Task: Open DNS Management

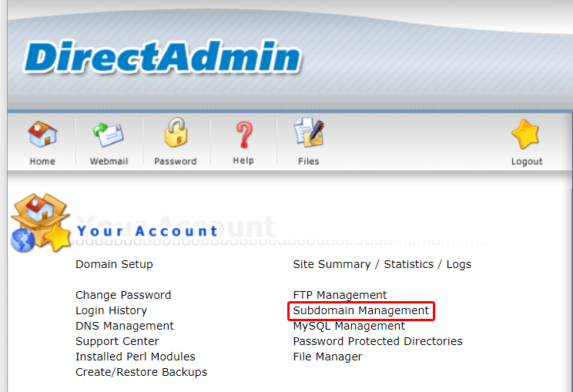Action: click(x=125, y=326)
